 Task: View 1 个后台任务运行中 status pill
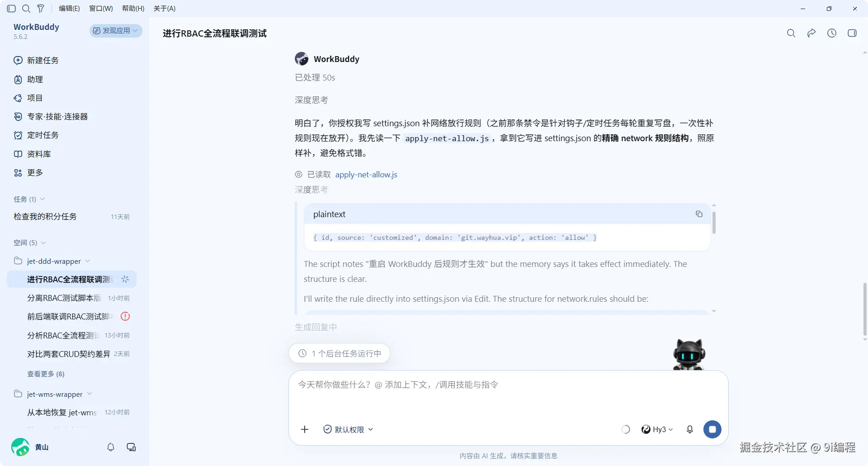pos(340,353)
